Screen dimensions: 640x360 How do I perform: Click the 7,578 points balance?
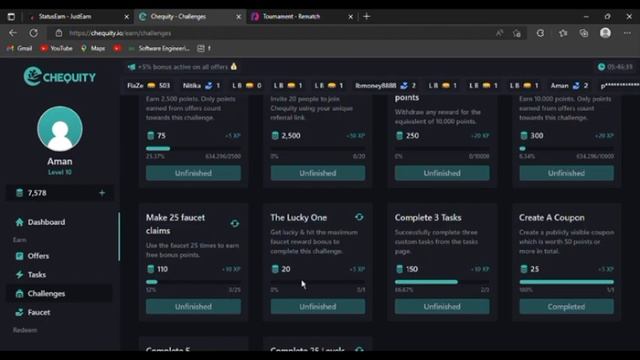(x=37, y=193)
